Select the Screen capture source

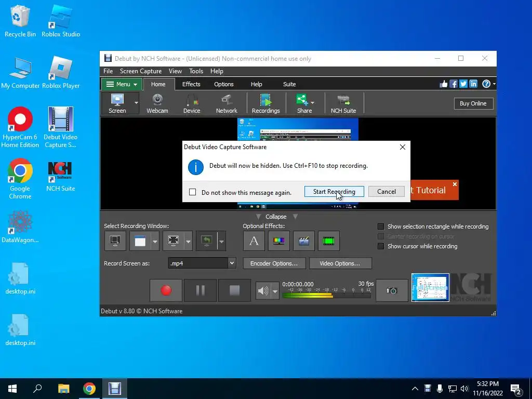[x=117, y=103]
